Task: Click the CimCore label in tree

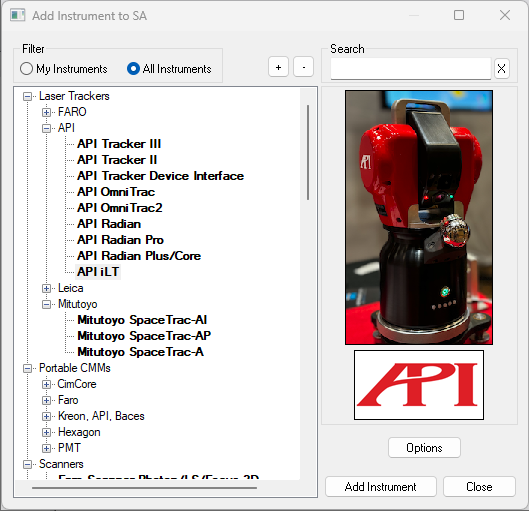Action: point(77,384)
